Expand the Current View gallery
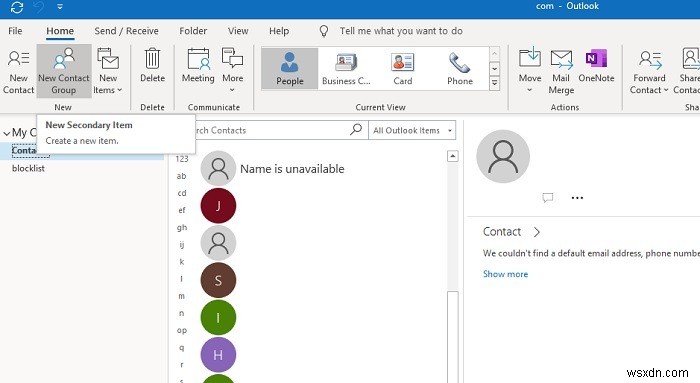The image size is (700, 383). (x=494, y=83)
